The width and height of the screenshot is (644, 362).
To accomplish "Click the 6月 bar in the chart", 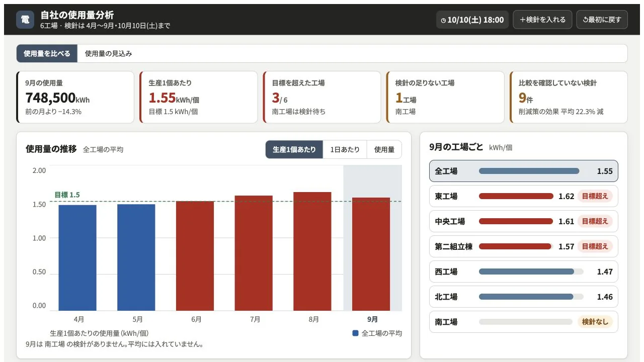I will (195, 256).
